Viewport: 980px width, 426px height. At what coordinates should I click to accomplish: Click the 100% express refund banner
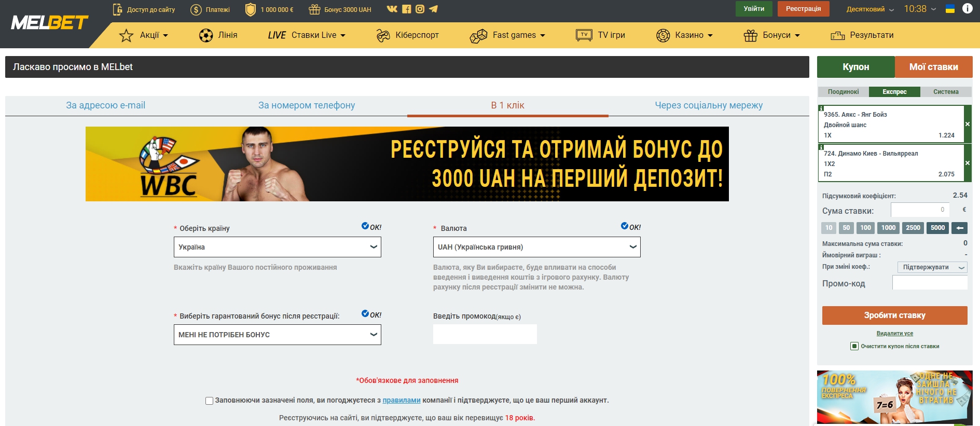[x=895, y=398]
